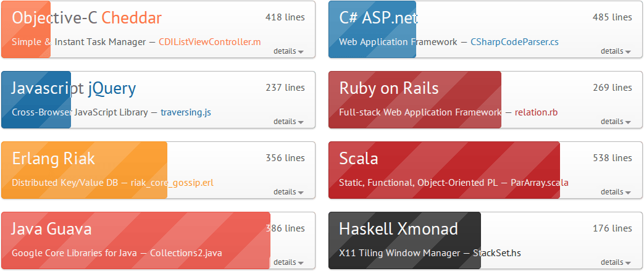Expand details on the C# ASP.net card
Screen dimensions: 644x271
click(615, 51)
